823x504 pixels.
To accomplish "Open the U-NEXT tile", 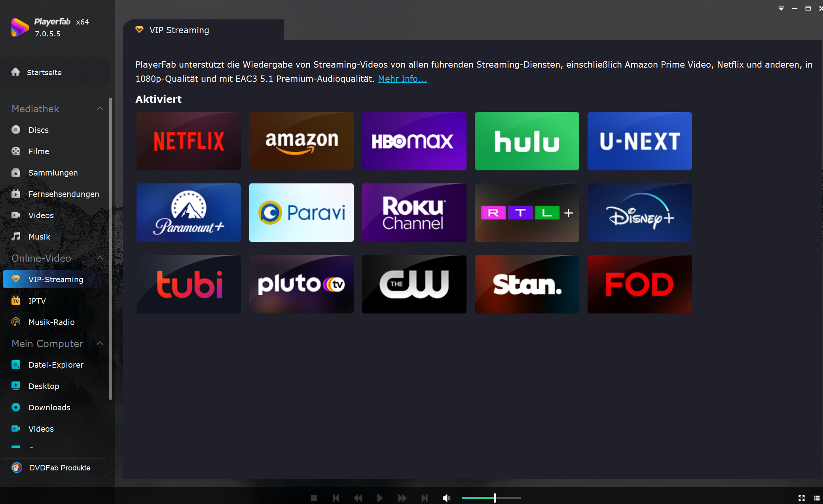I will tap(640, 141).
